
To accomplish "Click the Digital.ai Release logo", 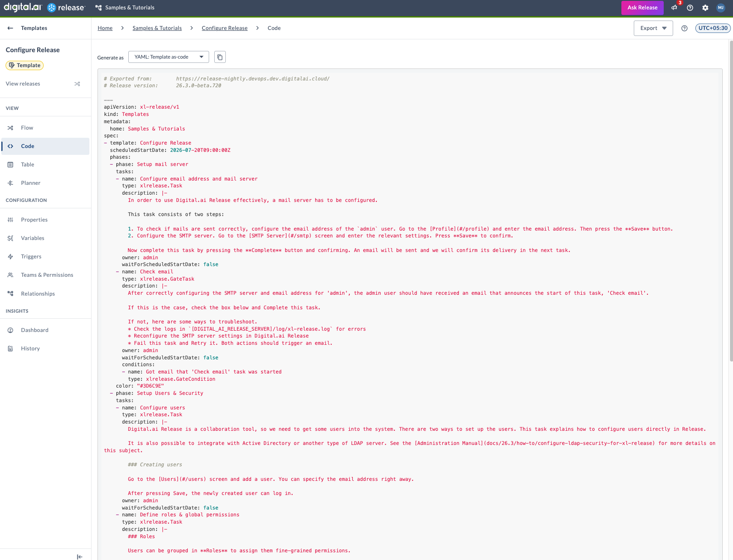I will pyautogui.click(x=44, y=7).
